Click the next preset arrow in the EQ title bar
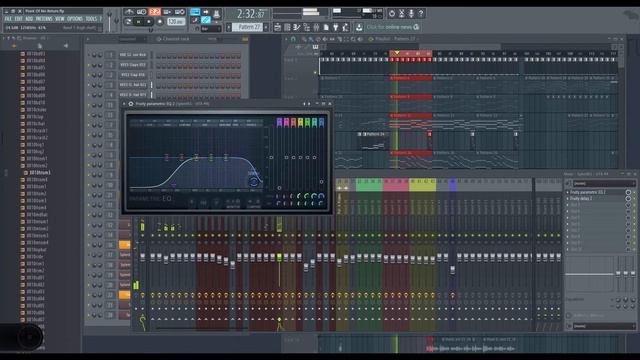This screenshot has width=640, height=360. 309,104
